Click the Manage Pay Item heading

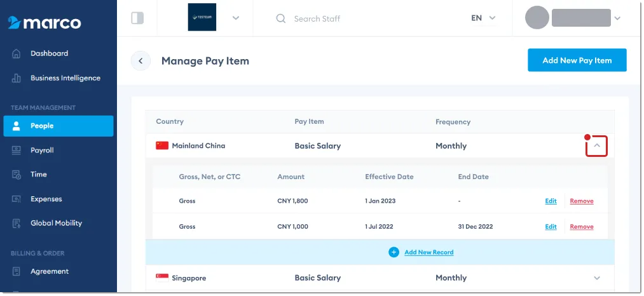click(205, 61)
